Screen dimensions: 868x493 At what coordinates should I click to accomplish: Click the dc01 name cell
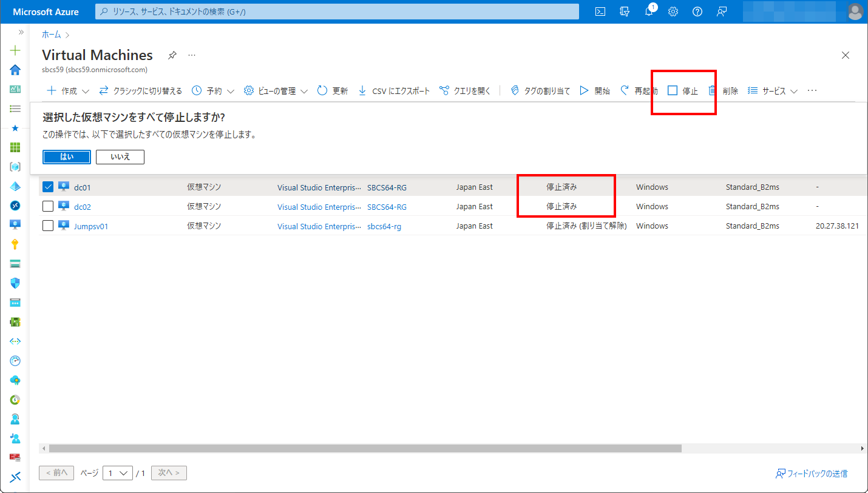tap(82, 187)
